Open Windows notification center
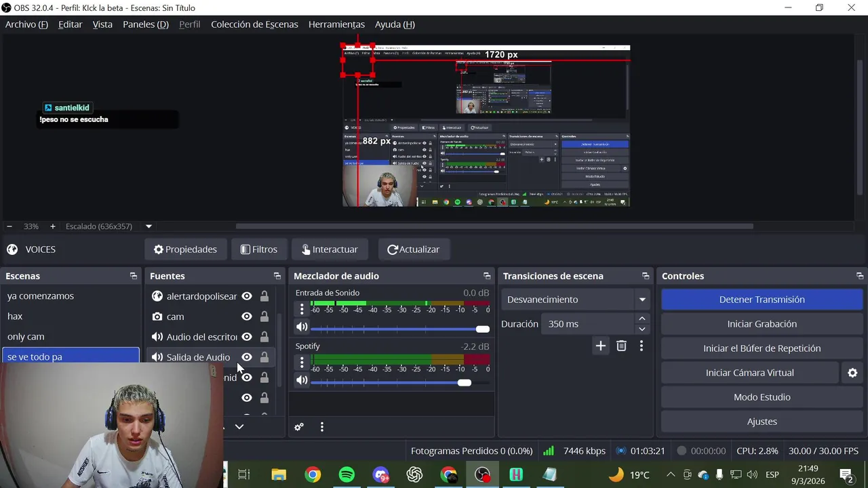 click(846, 474)
